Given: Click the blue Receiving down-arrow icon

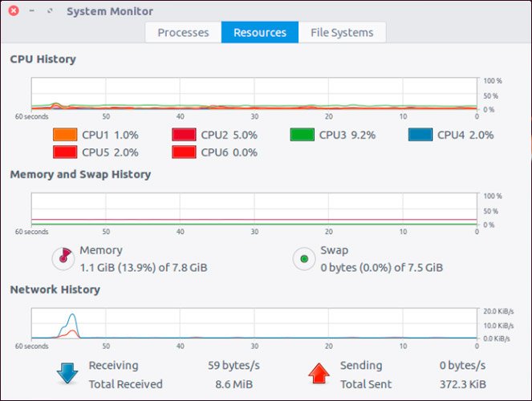Looking at the screenshot, I should [x=67, y=374].
